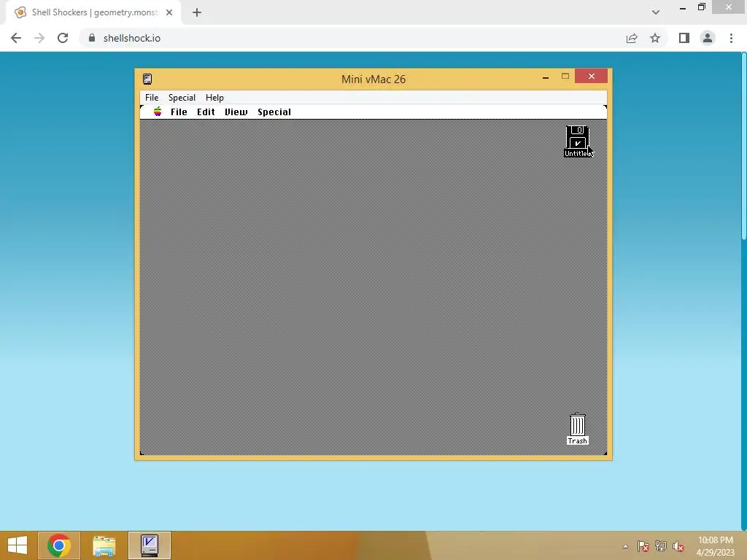Open the emulated Mac Special menu

(x=274, y=112)
